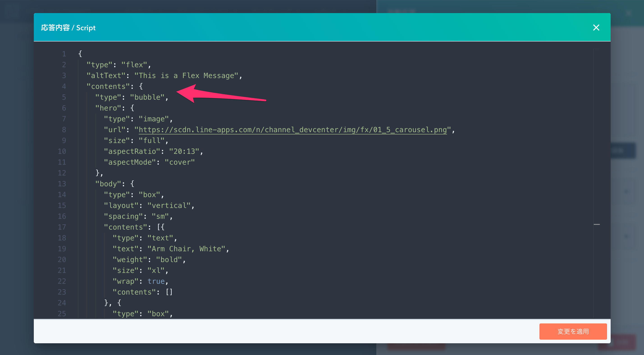Viewport: 644px width, 355px height.
Task: Click empty brackets on line 23
Action: 169,292
